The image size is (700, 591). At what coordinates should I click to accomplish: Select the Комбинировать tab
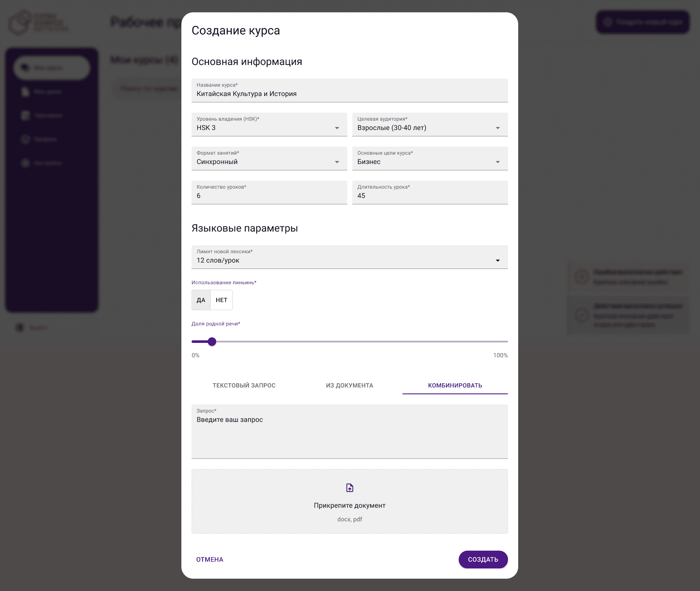coord(455,385)
